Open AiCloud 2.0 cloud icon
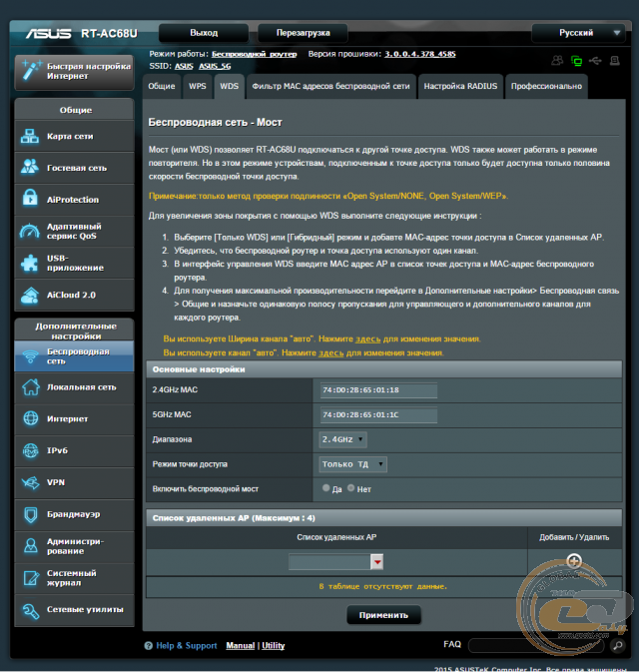639x672 pixels. pos(30,295)
